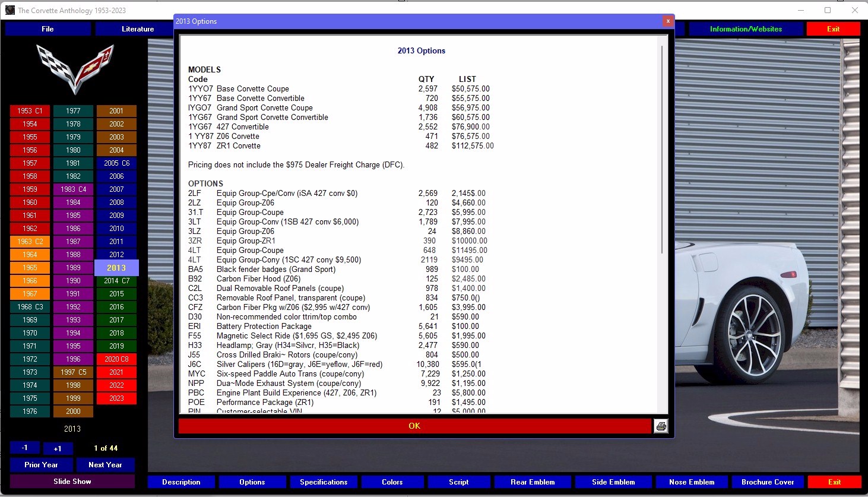
Task: Select the 1953 C1 year button
Action: [x=30, y=111]
